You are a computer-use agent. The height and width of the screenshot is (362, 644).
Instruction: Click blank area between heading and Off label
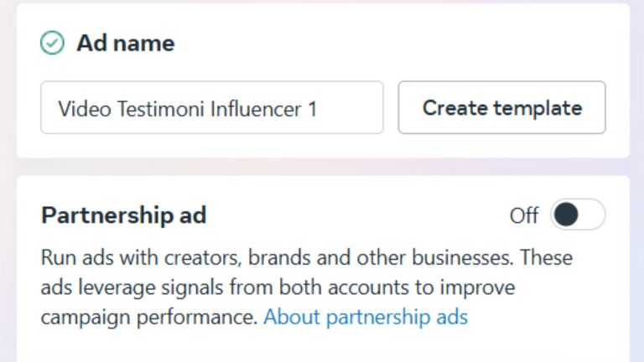pyautogui.click(x=352, y=215)
